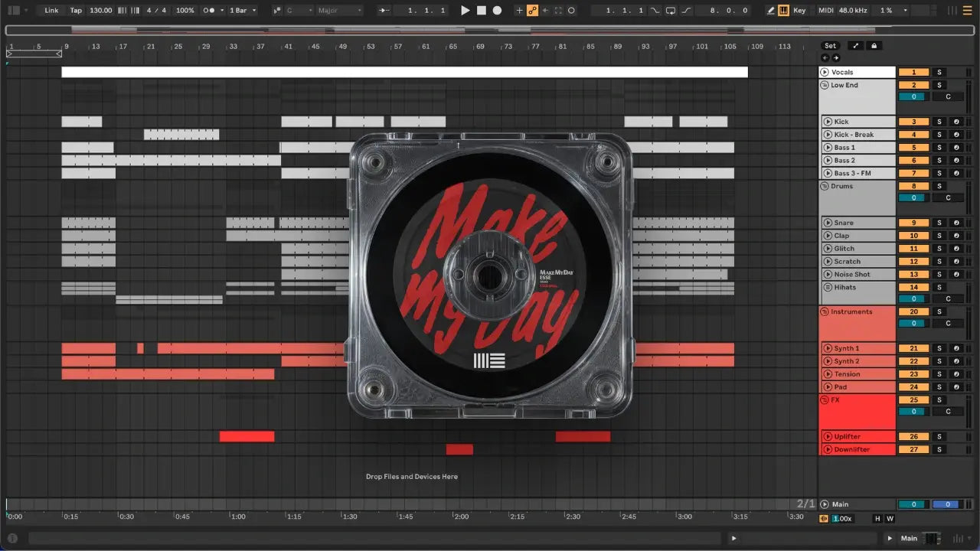Solo the Vocals track
980x551 pixels.
939,73
